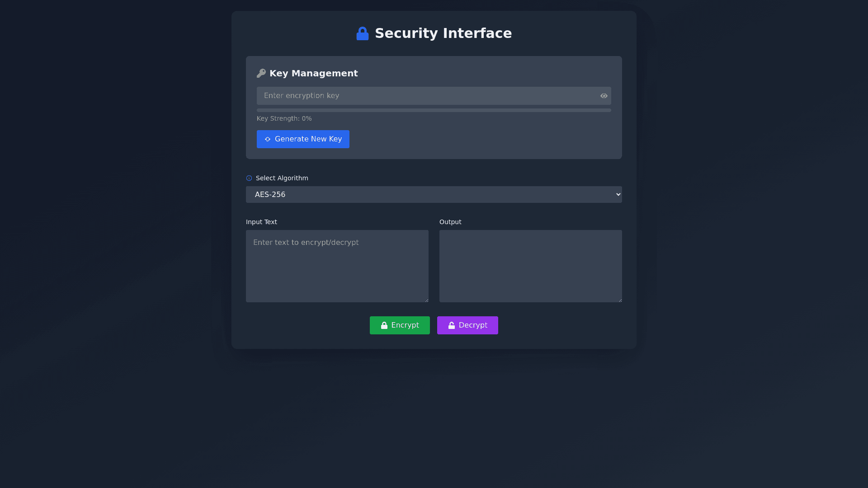This screenshot has width=868, height=488.
Task: Click the closed padlock icon on Encrypt
Action: [384, 325]
